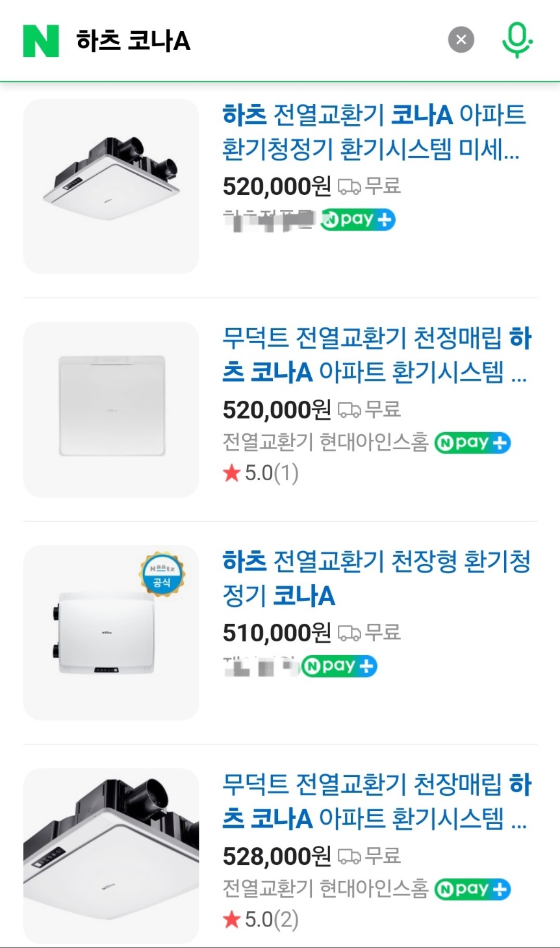Tap Npay+ badge on 528,000원 listing

[472, 890]
